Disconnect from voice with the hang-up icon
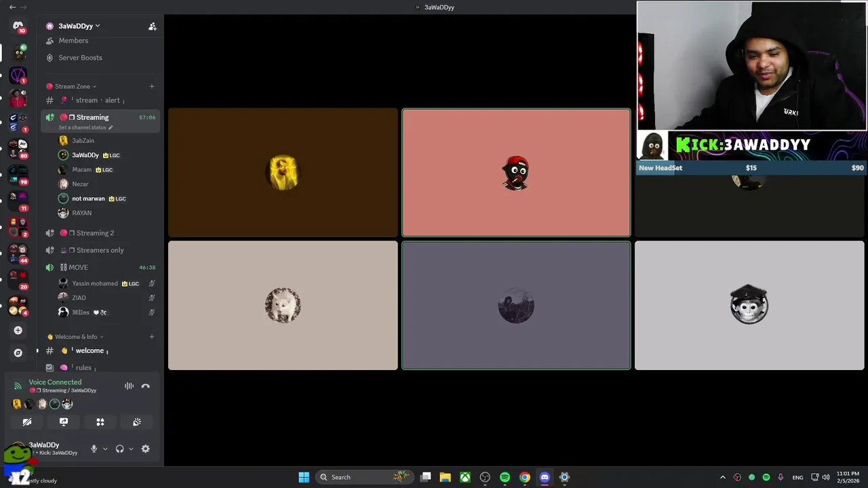Image resolution: width=868 pixels, height=488 pixels. coord(145,386)
